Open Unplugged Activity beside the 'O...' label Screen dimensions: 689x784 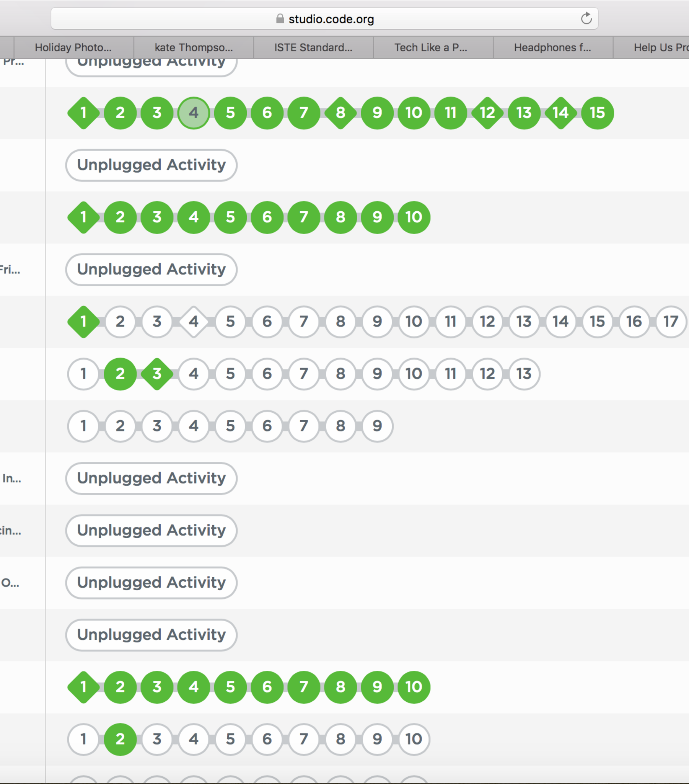[x=151, y=582]
